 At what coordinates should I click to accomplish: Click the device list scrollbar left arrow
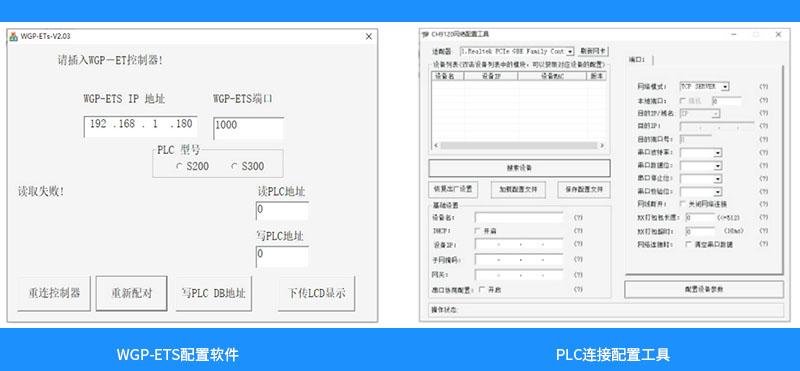(436, 145)
